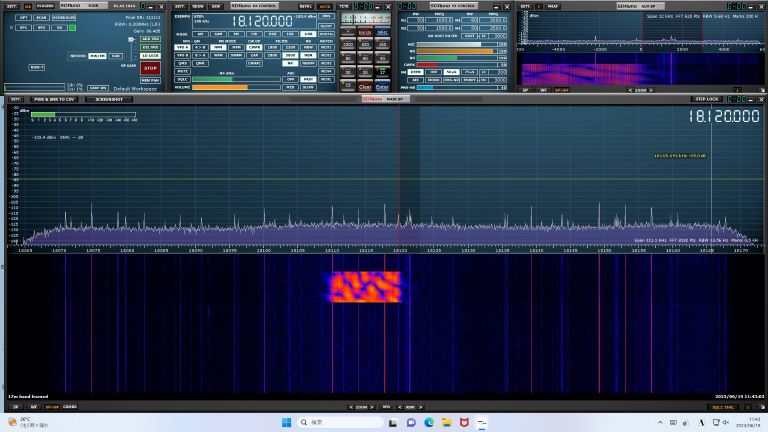The width and height of the screenshot is (768, 432).
Task: Toggle the SP2 spectrum window button
Action: click(x=41, y=28)
